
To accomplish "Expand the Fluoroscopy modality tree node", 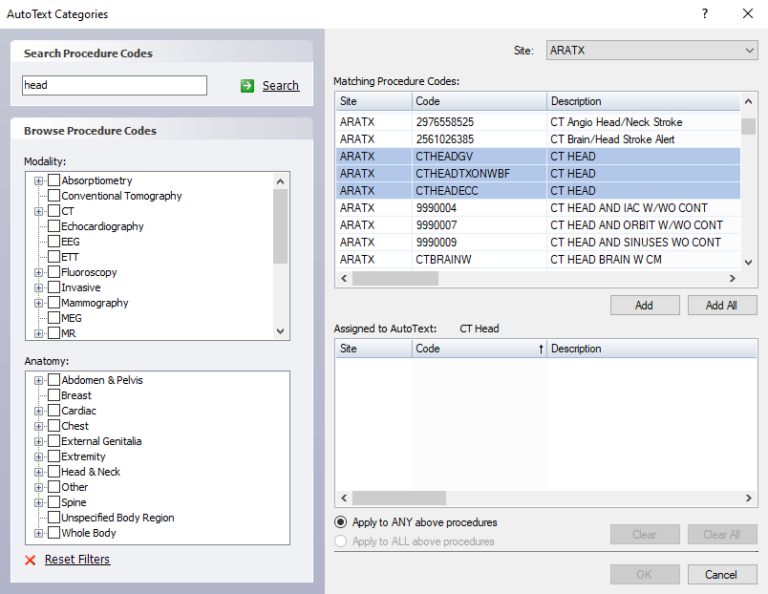I will click(39, 272).
